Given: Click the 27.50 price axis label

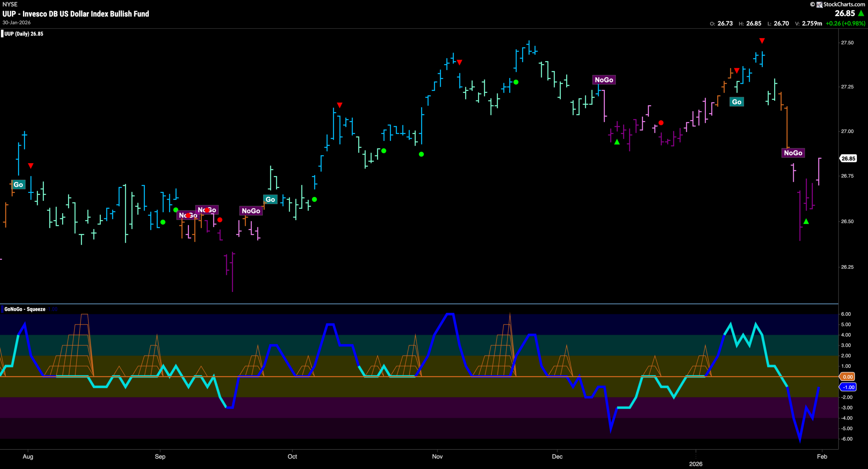Looking at the screenshot, I should [847, 43].
